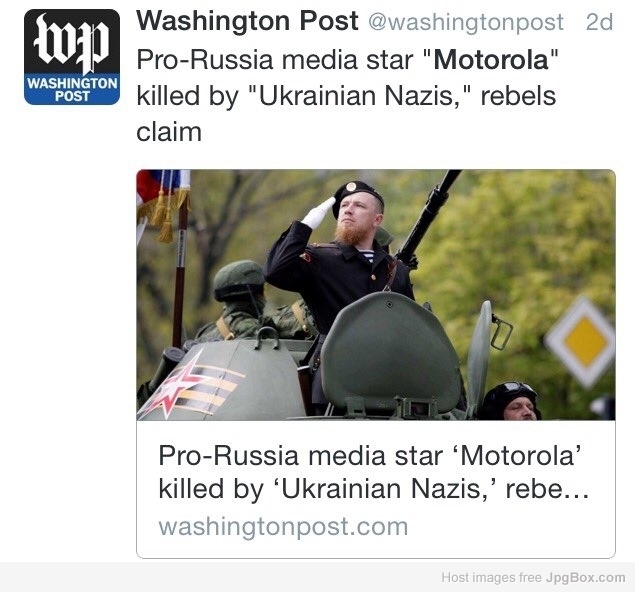635x592 pixels.
Task: Click the 'WASHINGTON POST' blue label on avatar
Action: pos(72,89)
